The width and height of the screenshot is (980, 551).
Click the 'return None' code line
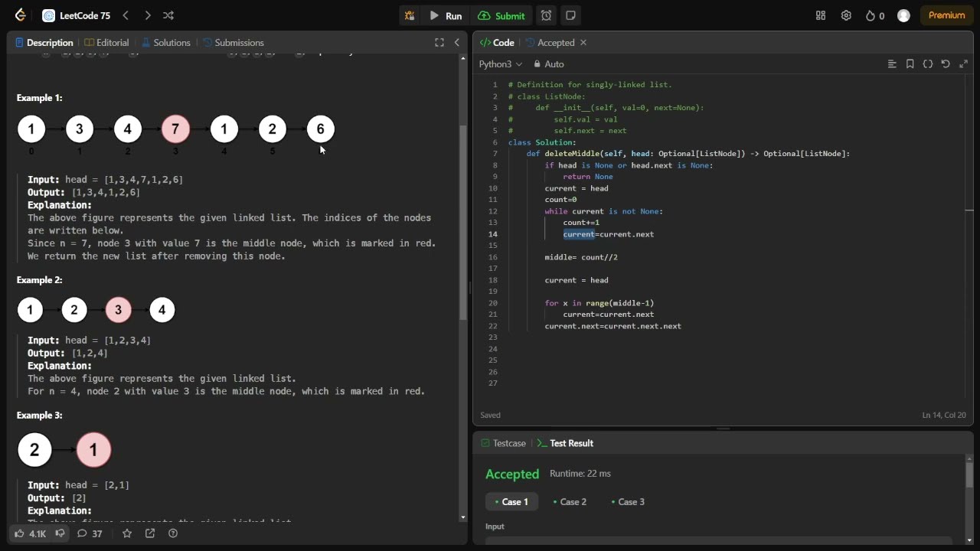pyautogui.click(x=588, y=177)
